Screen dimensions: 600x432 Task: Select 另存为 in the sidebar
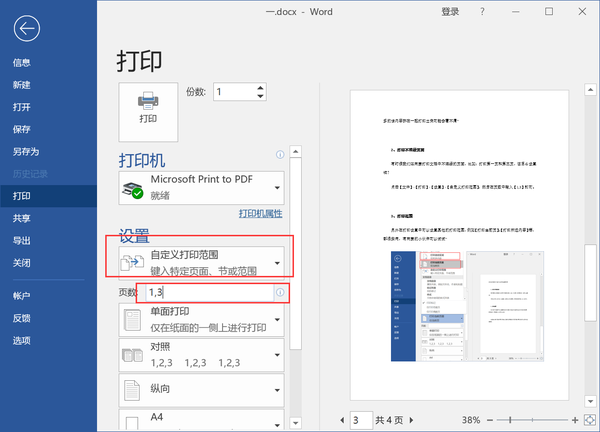tap(26, 152)
